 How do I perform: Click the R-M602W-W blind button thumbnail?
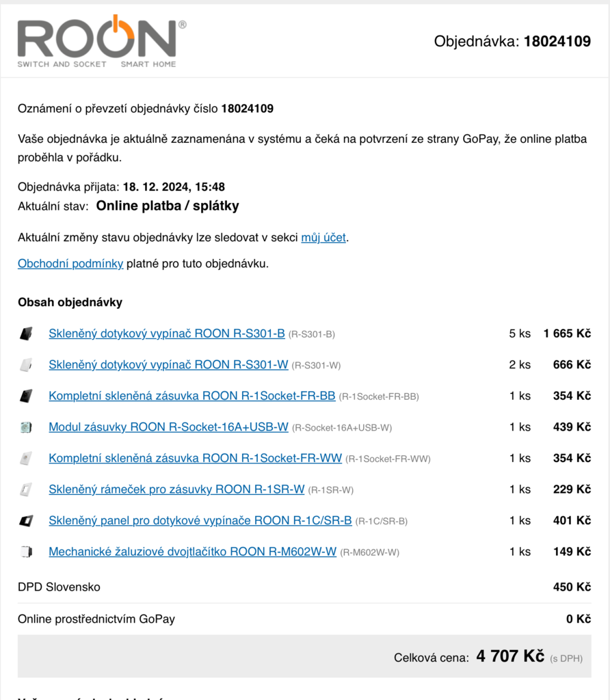tap(27, 552)
